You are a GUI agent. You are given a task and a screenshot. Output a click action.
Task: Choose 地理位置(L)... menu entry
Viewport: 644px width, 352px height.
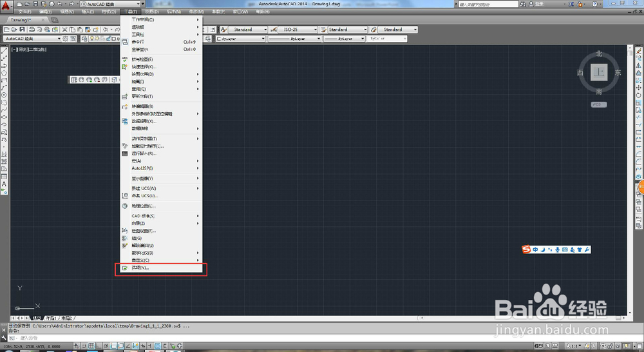(x=162, y=206)
